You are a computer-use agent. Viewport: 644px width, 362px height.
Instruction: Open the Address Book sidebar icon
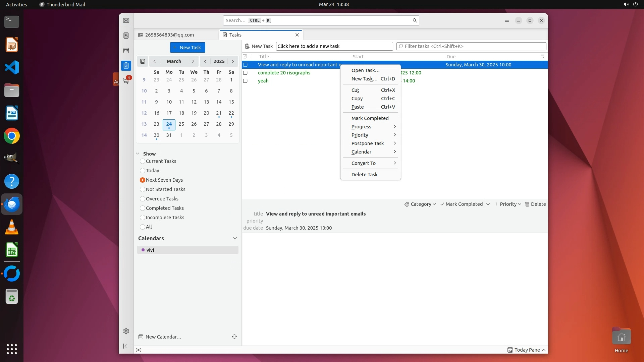coord(126,36)
